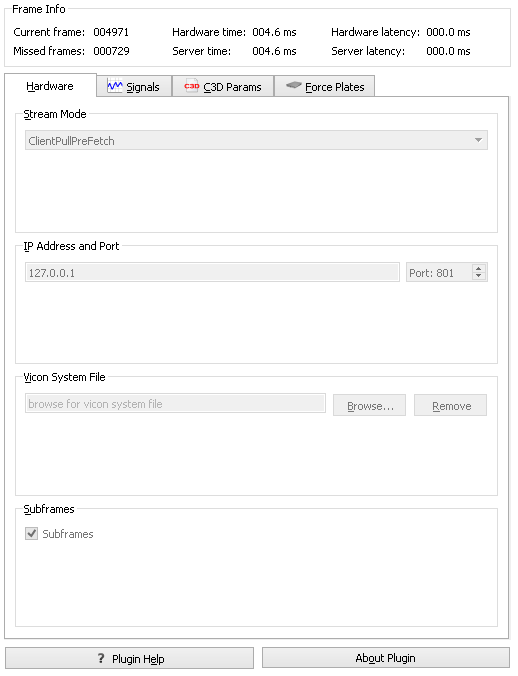Open the Signals tab
The height and width of the screenshot is (676, 518).
pos(134,86)
